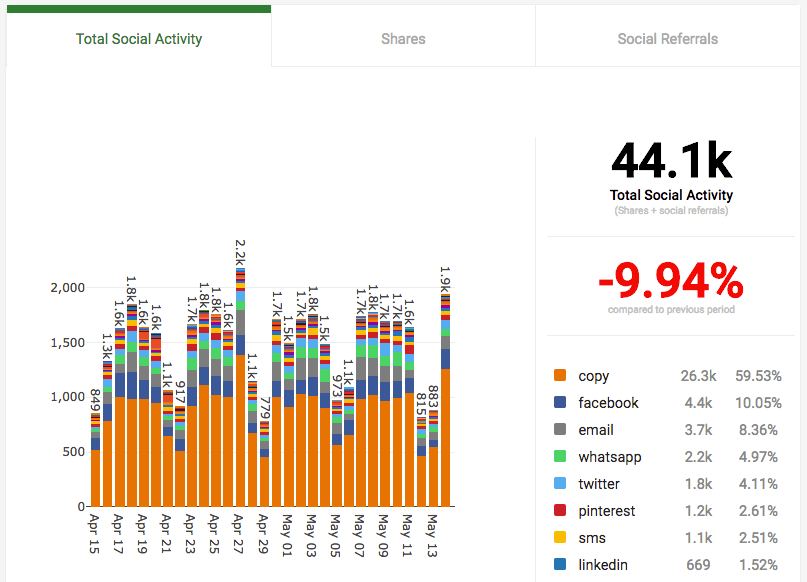Click the gray email legend swatch
This screenshot has height=582, width=807.
click(x=560, y=429)
